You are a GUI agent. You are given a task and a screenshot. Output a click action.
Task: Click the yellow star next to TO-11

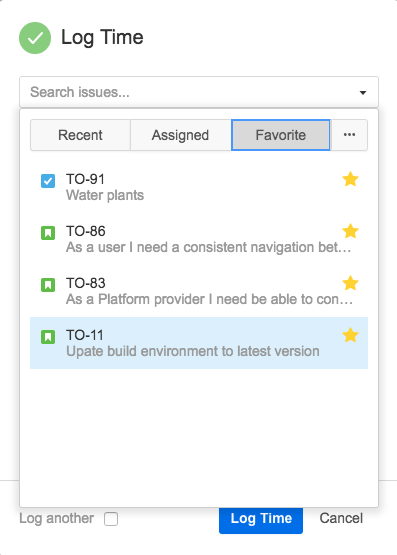[x=350, y=335]
